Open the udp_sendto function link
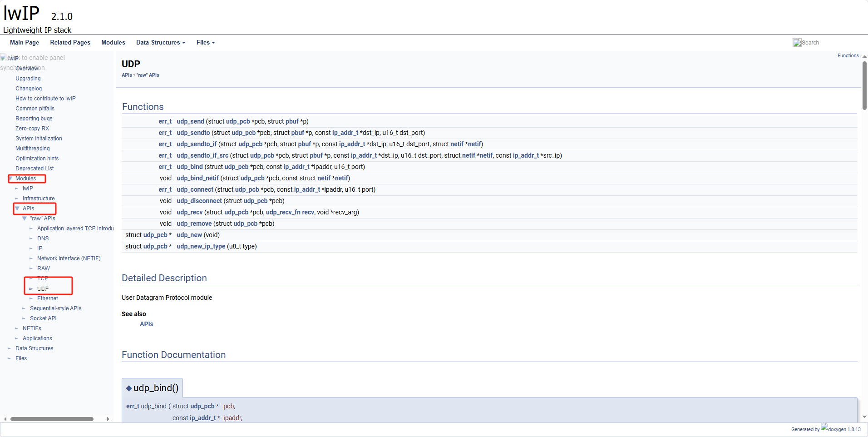The image size is (868, 437). 193,133
